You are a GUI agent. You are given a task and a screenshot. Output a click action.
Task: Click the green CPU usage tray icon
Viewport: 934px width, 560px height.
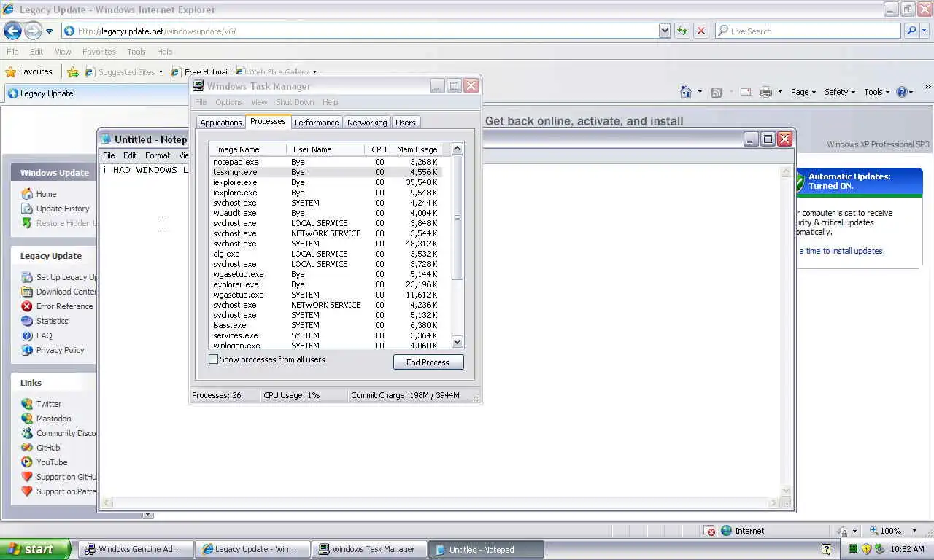point(853,549)
